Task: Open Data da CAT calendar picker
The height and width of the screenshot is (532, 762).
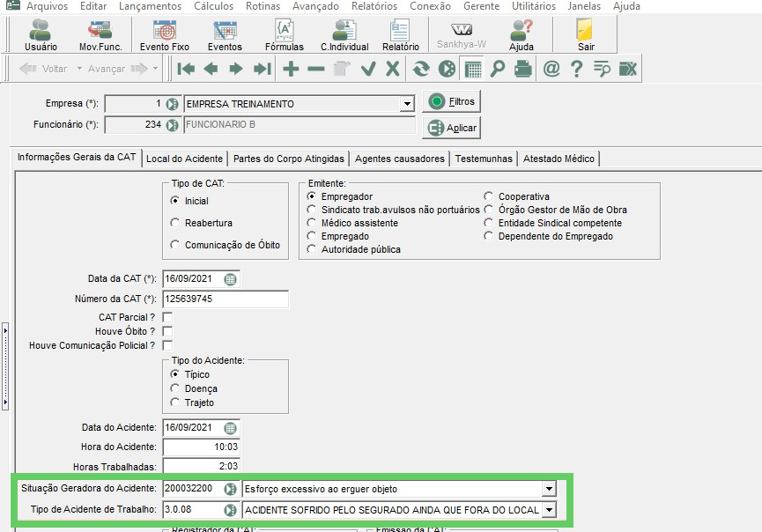Action: pyautogui.click(x=230, y=279)
